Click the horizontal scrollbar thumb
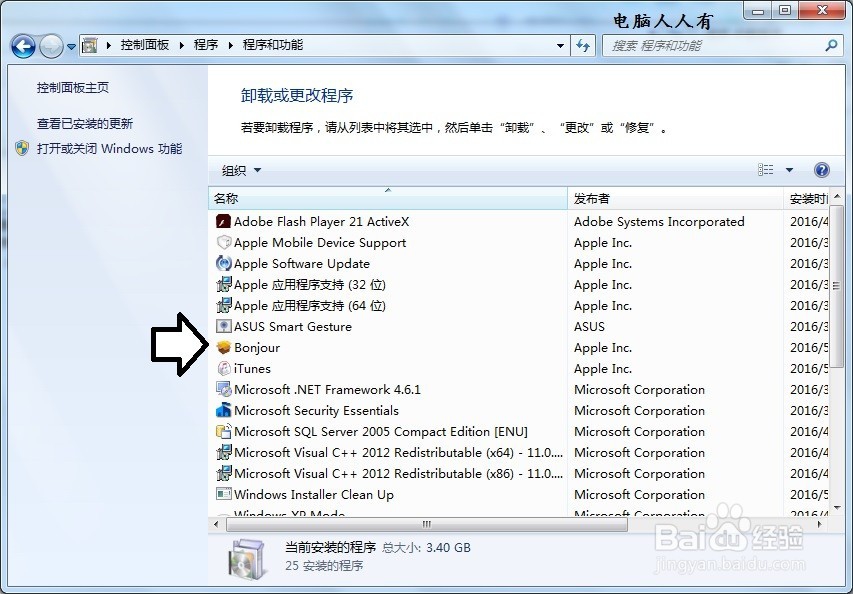 [x=426, y=524]
